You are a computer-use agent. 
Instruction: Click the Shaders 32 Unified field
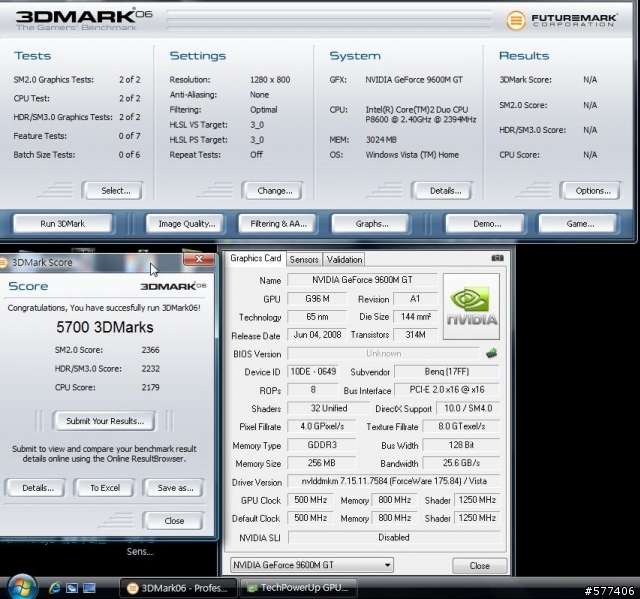329,408
